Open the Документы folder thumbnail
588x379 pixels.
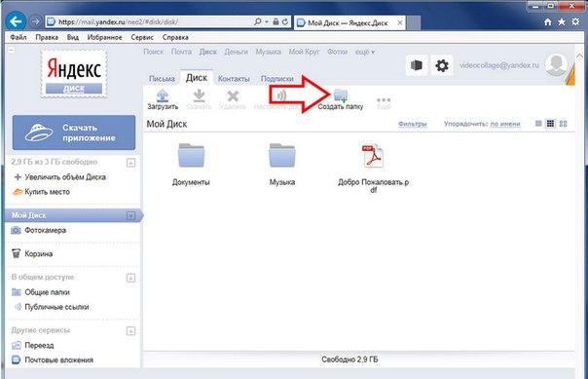(191, 156)
